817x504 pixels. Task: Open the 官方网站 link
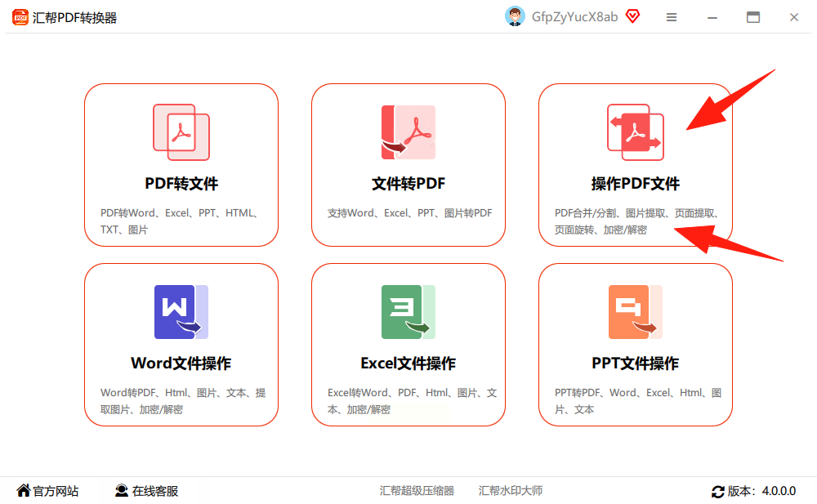48,491
